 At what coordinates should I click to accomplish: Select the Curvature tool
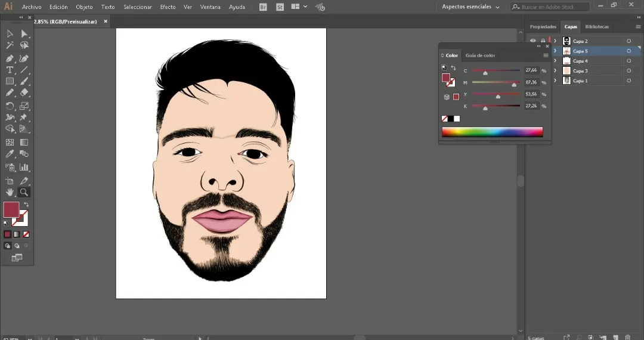tap(24, 58)
